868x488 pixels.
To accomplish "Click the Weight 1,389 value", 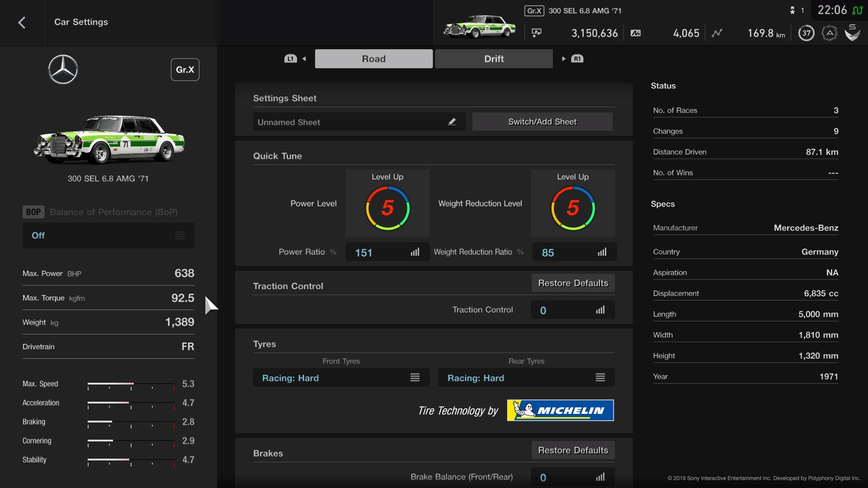I will [x=179, y=322].
